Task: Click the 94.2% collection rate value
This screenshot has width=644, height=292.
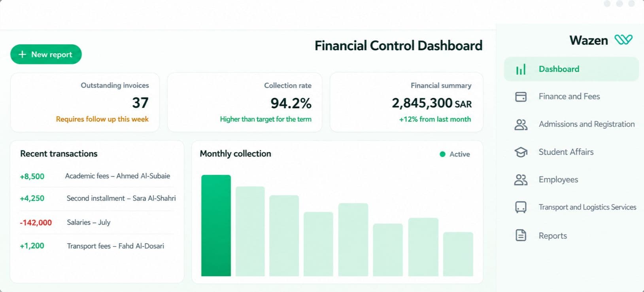Action: click(x=291, y=103)
